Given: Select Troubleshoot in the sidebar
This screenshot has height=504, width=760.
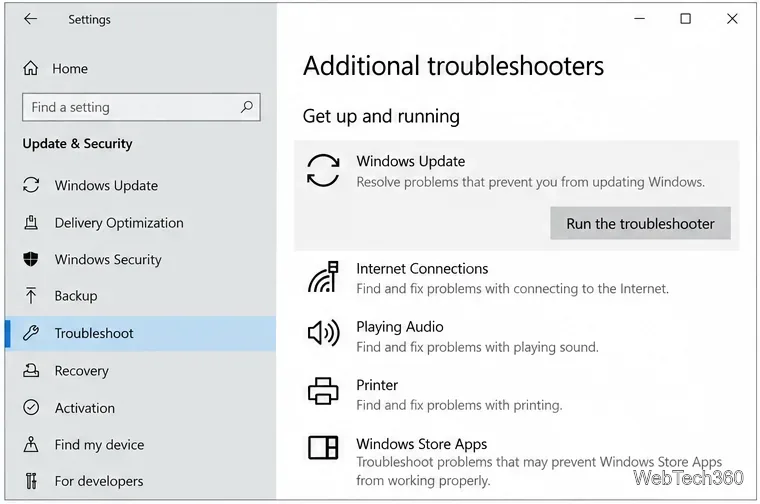Looking at the screenshot, I should pyautogui.click(x=141, y=333).
